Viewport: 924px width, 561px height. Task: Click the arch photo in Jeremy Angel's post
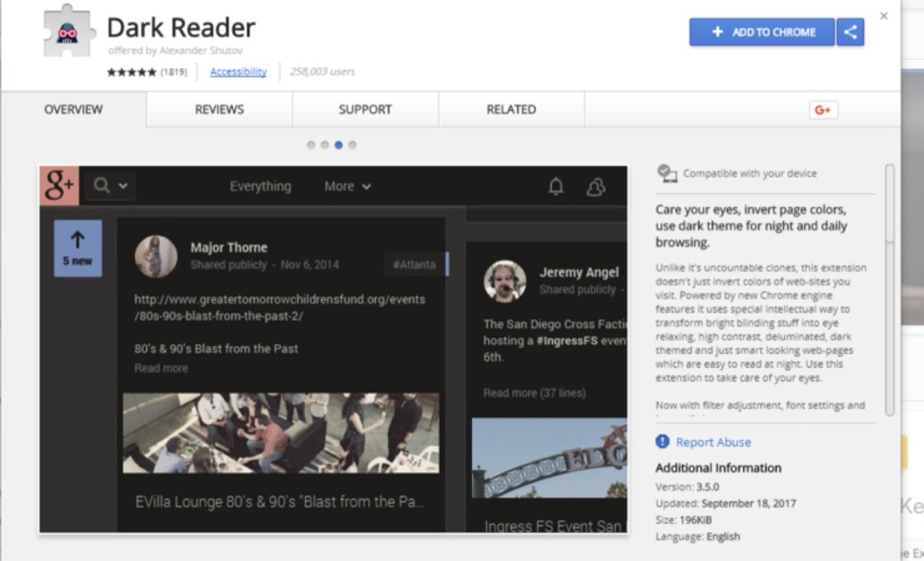coord(549,458)
